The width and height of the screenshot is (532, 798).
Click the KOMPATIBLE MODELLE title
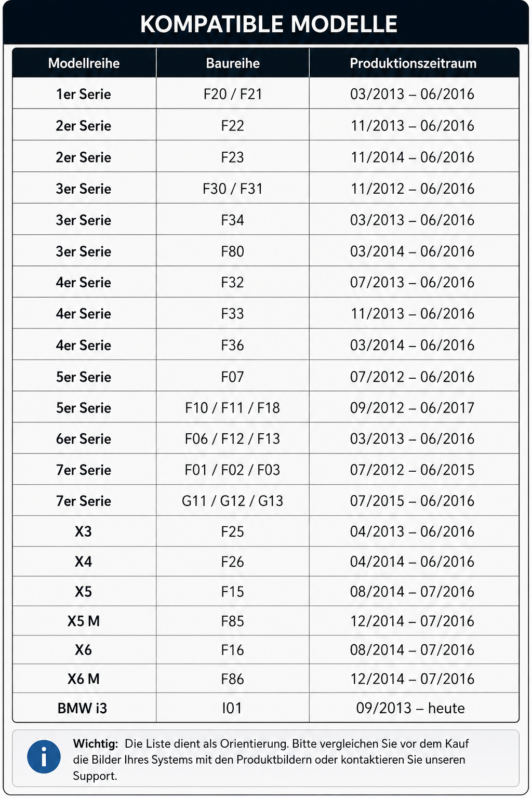(x=269, y=24)
